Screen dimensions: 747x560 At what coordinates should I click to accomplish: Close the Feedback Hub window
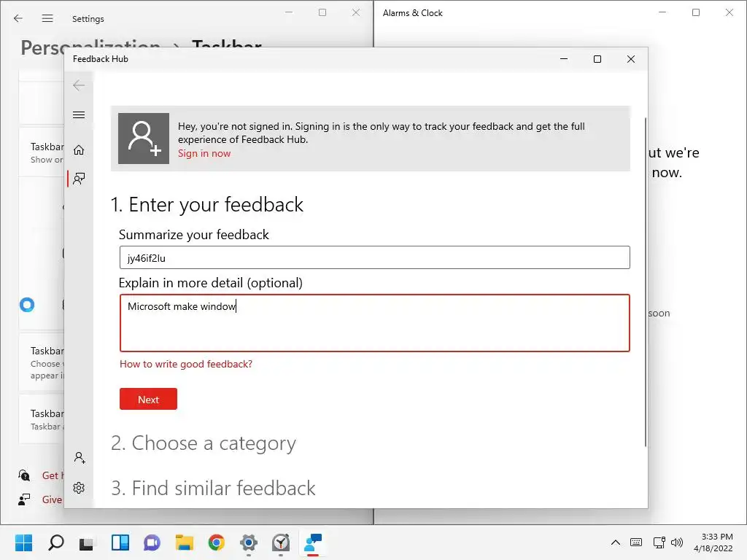(x=631, y=59)
